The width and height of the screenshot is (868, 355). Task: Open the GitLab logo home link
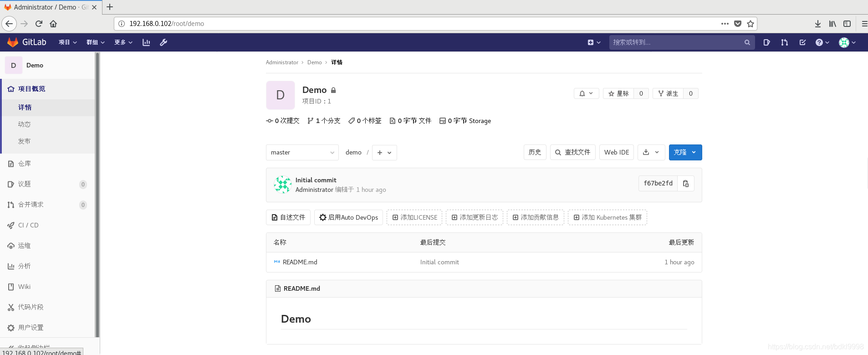(27, 42)
